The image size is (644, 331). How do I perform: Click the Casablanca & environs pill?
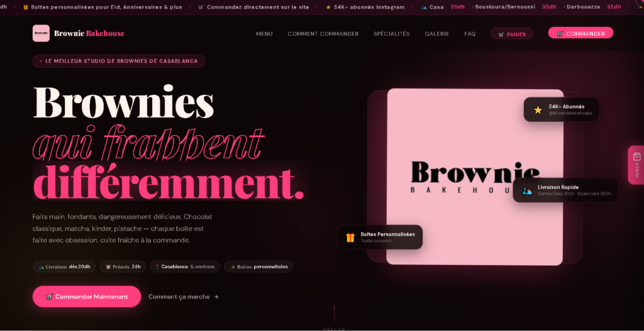185,266
